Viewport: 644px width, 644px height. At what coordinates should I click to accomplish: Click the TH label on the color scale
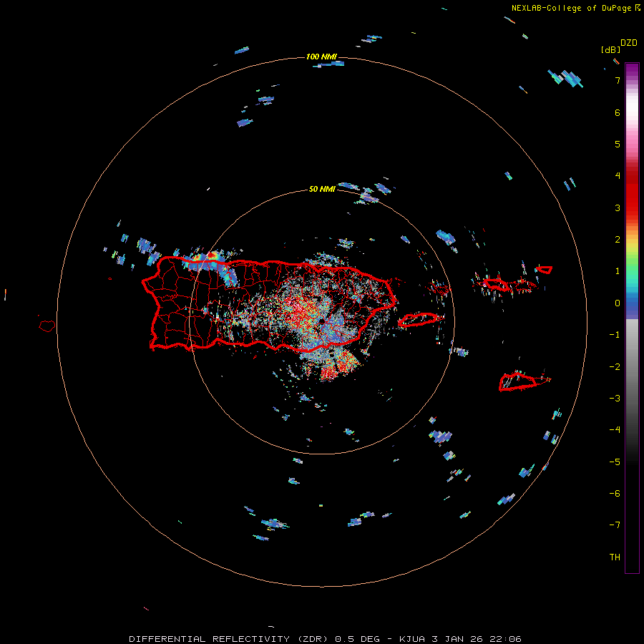tap(615, 557)
